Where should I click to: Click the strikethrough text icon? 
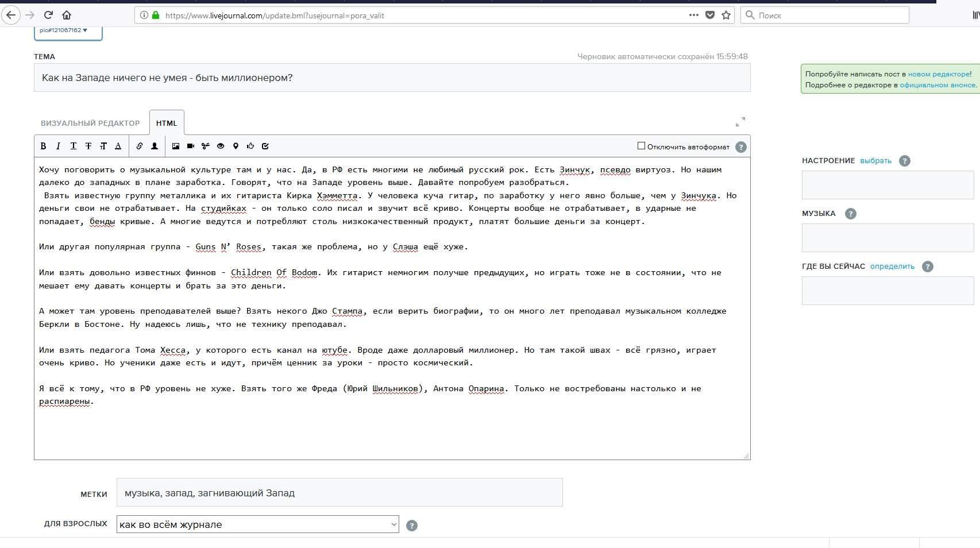pyautogui.click(x=88, y=146)
